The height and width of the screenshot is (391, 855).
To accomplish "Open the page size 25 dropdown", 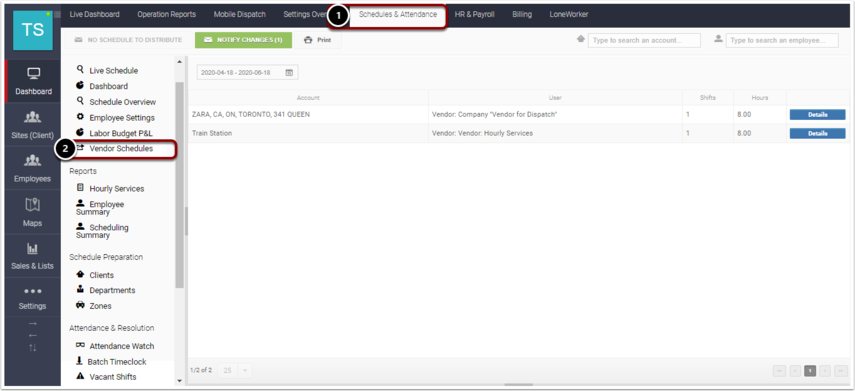I will coord(235,370).
